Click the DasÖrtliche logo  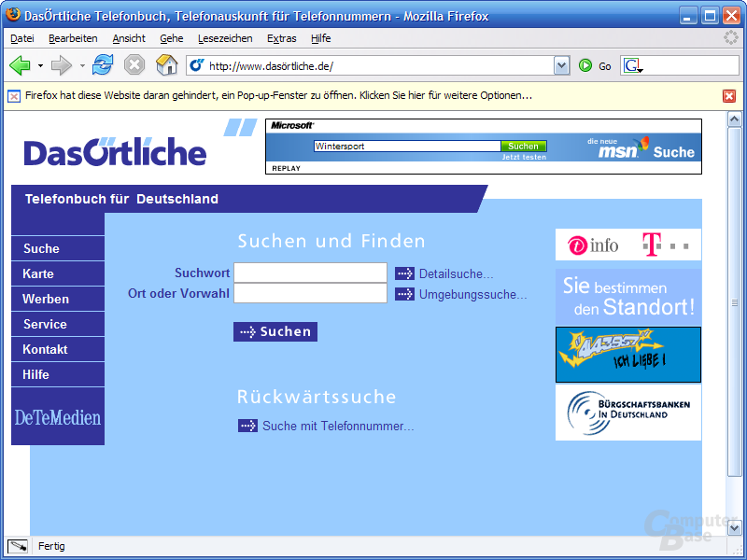point(115,152)
